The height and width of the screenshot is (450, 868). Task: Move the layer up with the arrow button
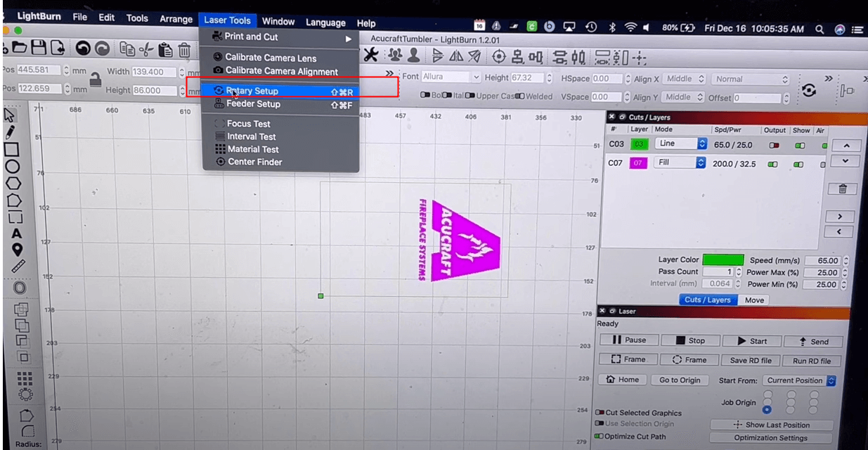[846, 146]
